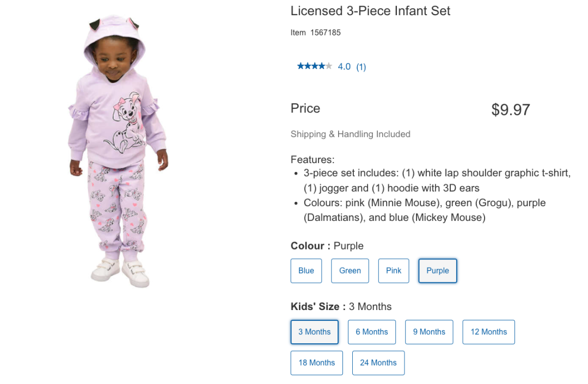Select the 24 Months size
This screenshot has height=384, width=588.
378,363
